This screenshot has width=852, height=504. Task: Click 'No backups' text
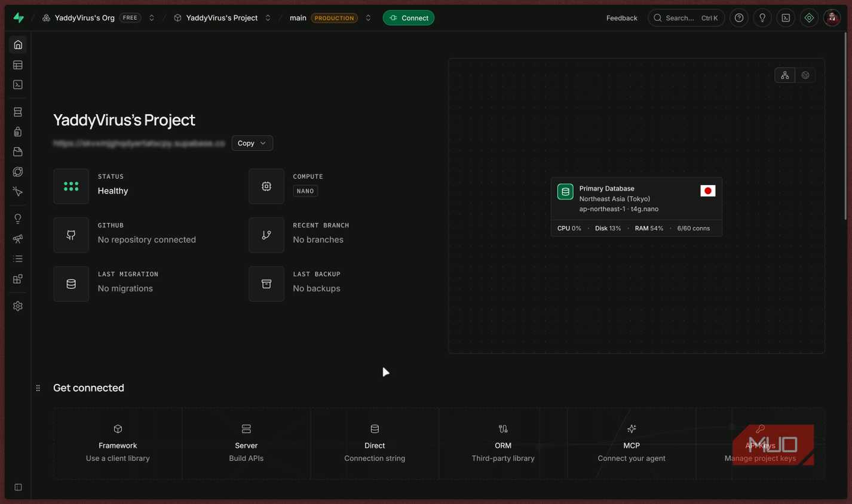pos(317,288)
